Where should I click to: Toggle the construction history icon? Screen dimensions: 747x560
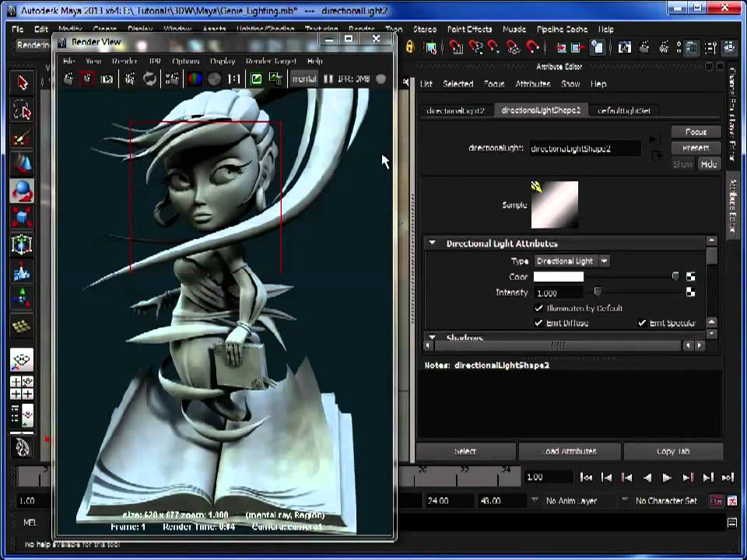click(597, 47)
